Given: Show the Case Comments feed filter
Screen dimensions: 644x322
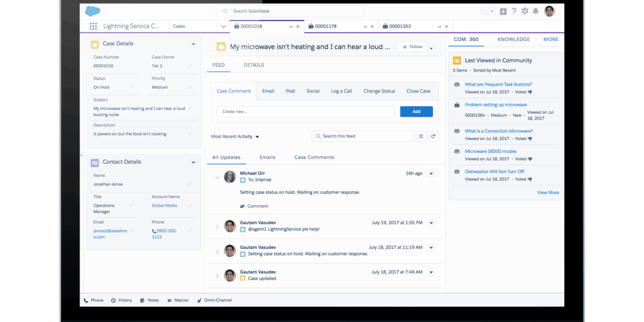Looking at the screenshot, I should click(x=314, y=157).
